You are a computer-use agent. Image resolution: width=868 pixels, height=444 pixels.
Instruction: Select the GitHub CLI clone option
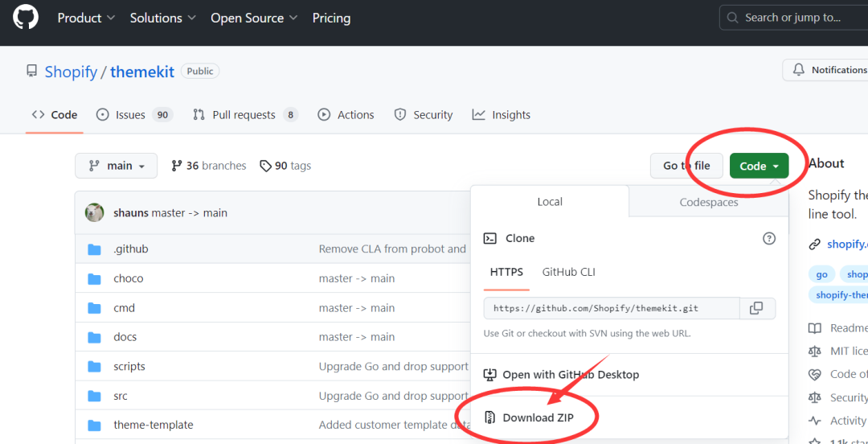tap(568, 272)
